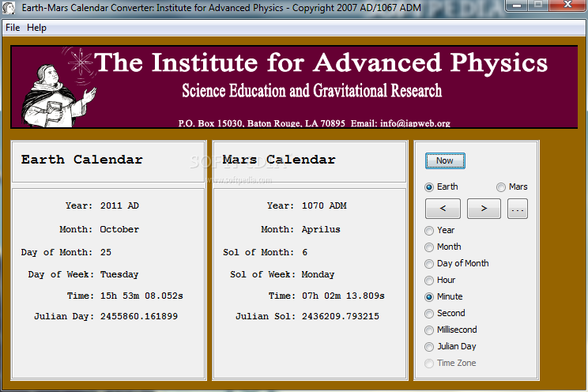
Task: Click the Earth weekday value Tuesday
Action: 119,274
